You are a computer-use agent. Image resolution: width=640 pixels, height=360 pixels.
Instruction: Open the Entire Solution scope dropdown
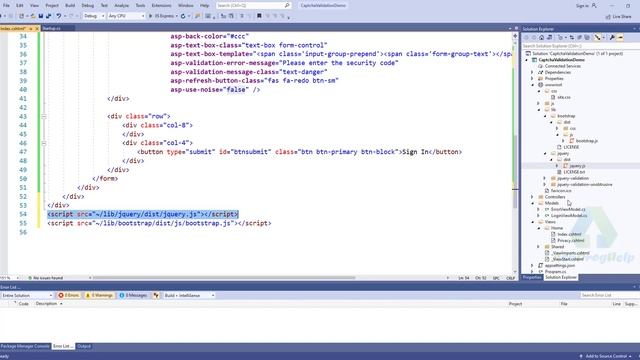27,295
